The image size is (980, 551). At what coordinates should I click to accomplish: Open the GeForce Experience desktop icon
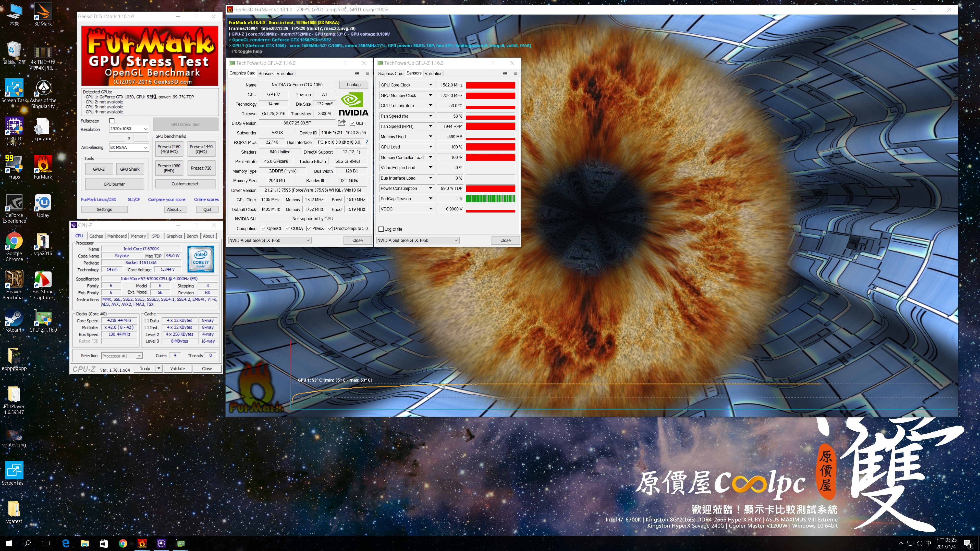[x=14, y=208]
